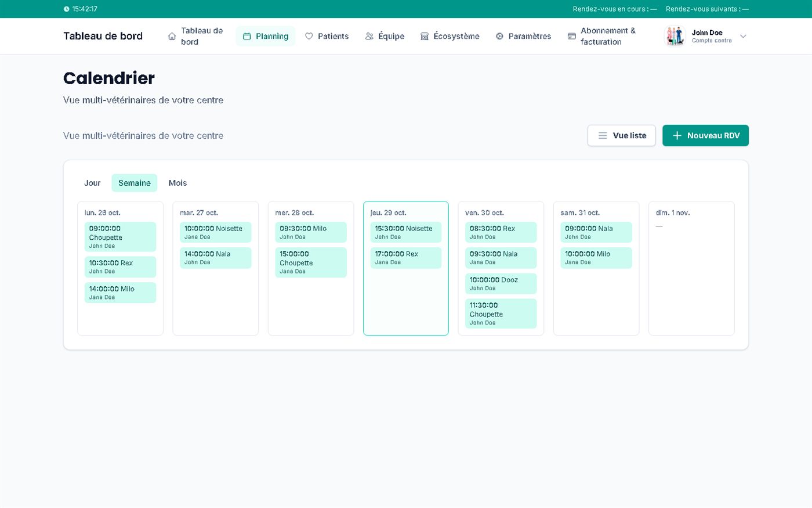Expand the John Doe account dropdown chevron
Screen dimensions: 812x508
click(x=743, y=36)
